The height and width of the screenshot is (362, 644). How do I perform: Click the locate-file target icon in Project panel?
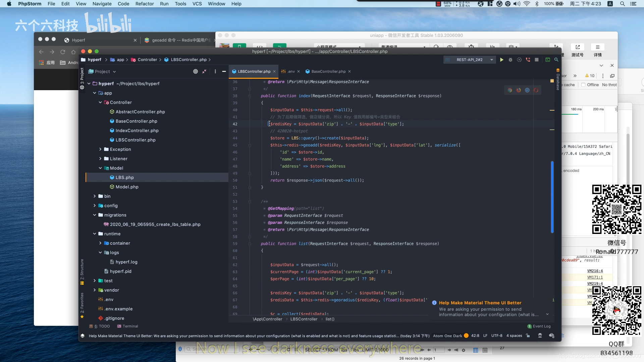click(x=195, y=71)
